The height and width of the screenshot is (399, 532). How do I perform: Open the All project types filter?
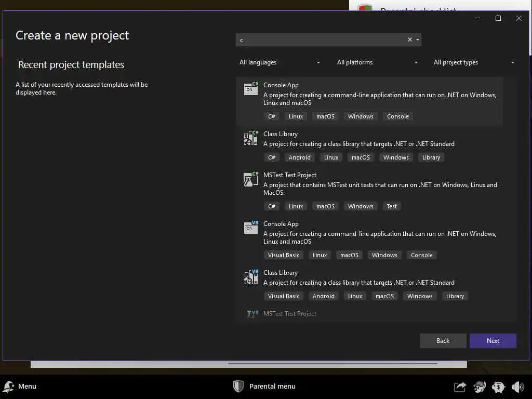[474, 62]
